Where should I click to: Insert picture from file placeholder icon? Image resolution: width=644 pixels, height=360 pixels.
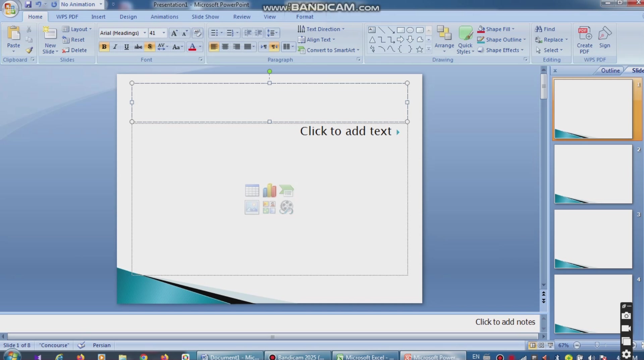click(x=252, y=207)
